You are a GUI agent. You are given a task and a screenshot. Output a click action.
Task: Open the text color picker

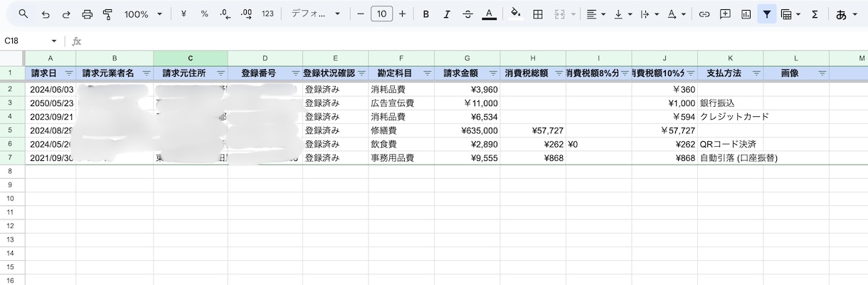[x=489, y=14]
